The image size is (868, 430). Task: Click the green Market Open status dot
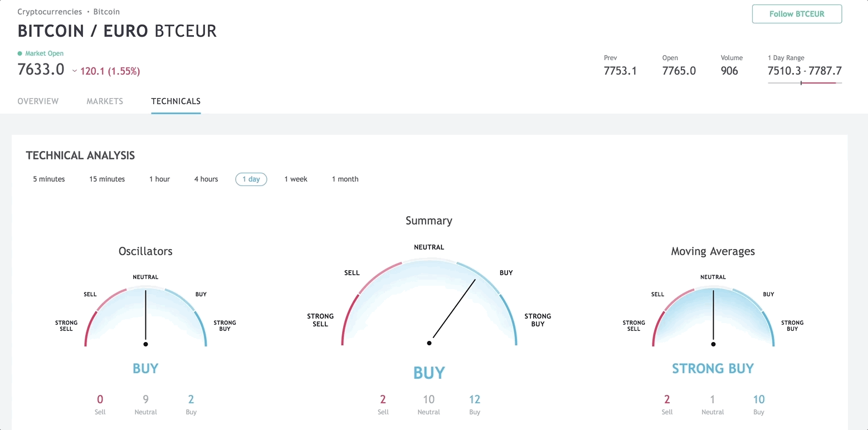click(20, 53)
